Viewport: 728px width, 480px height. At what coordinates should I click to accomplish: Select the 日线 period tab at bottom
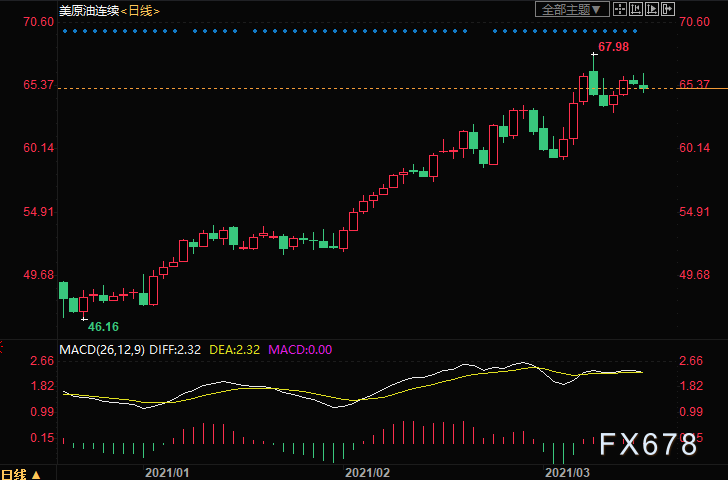[x=20, y=474]
